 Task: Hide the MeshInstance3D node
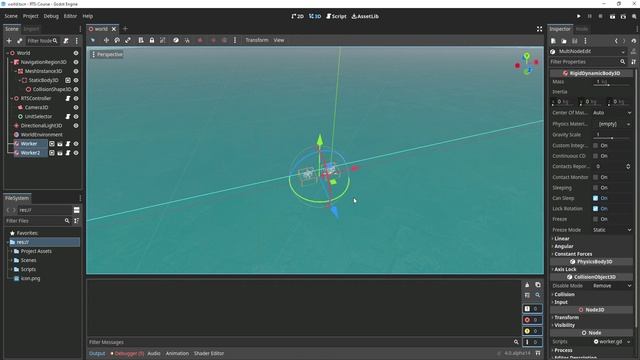click(76, 71)
